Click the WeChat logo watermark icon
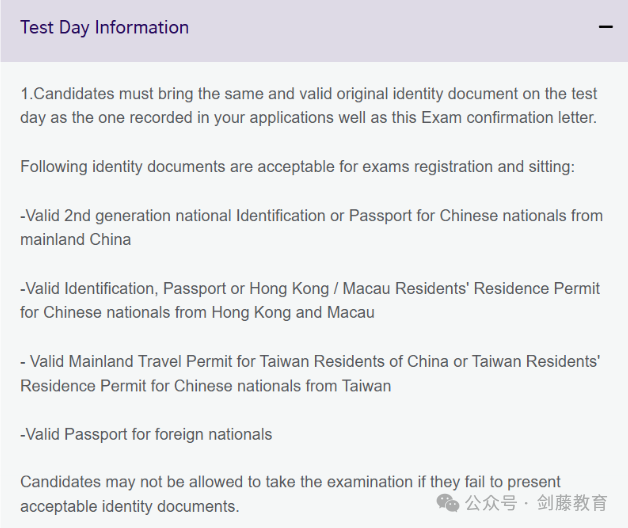The width and height of the screenshot is (628, 528). [x=447, y=503]
